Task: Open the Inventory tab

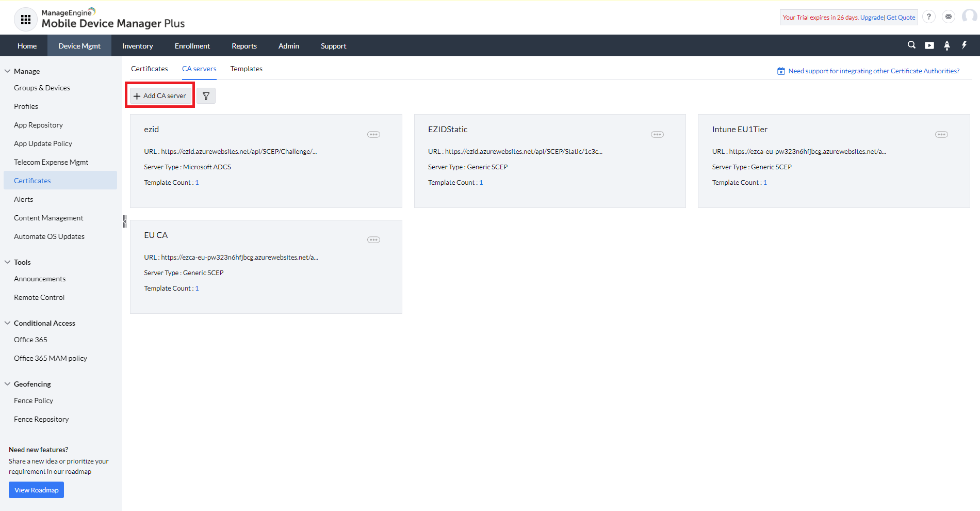Action: pos(138,46)
